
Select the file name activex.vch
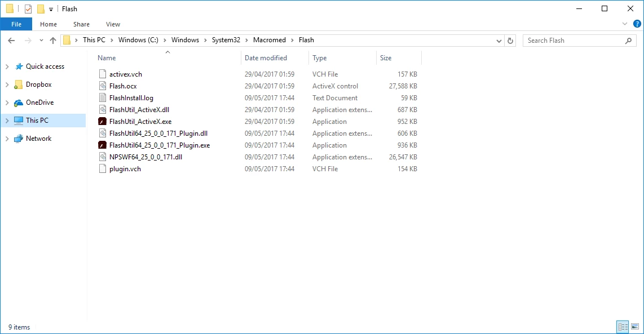coord(126,74)
